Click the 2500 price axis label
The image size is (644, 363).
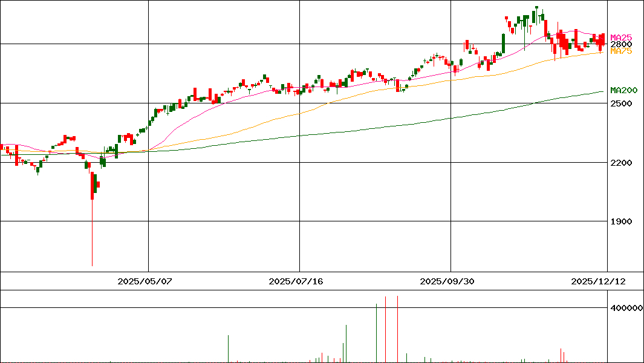621,103
